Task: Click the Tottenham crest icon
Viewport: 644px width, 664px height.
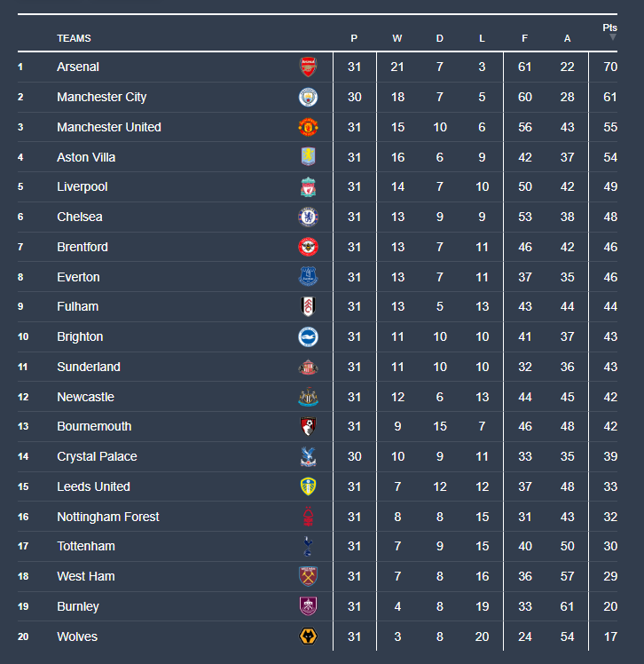Action: [x=308, y=546]
